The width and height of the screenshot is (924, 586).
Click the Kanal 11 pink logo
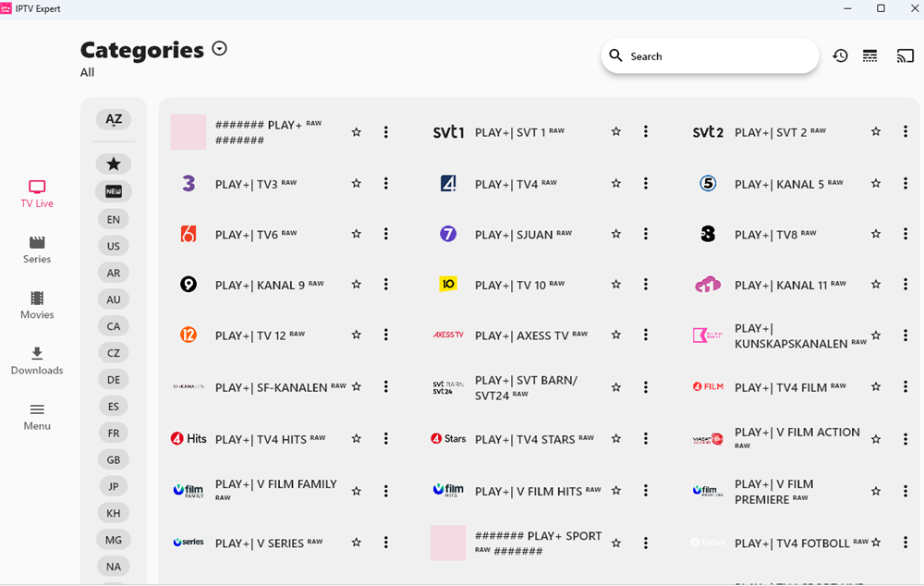pos(708,285)
